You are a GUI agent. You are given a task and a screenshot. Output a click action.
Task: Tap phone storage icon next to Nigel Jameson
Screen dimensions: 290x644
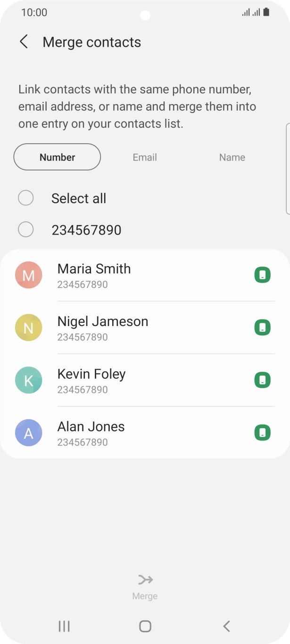pos(263,328)
